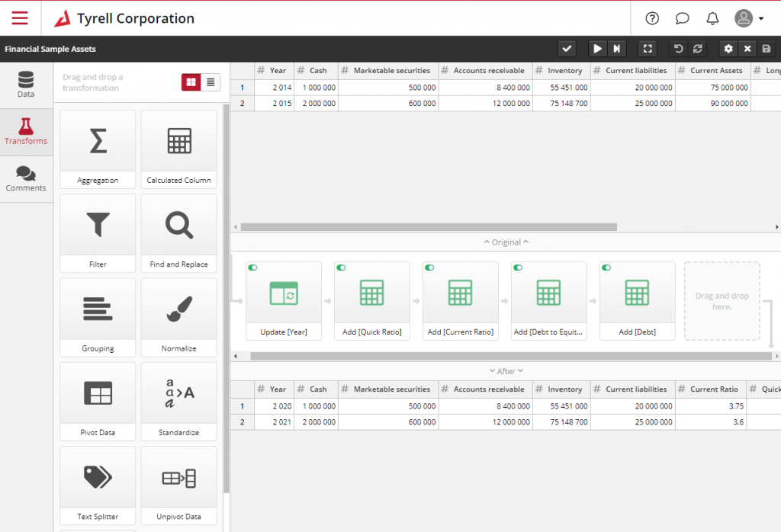Run the transformation with play button
Screen dimensions: 781x532
coord(597,49)
